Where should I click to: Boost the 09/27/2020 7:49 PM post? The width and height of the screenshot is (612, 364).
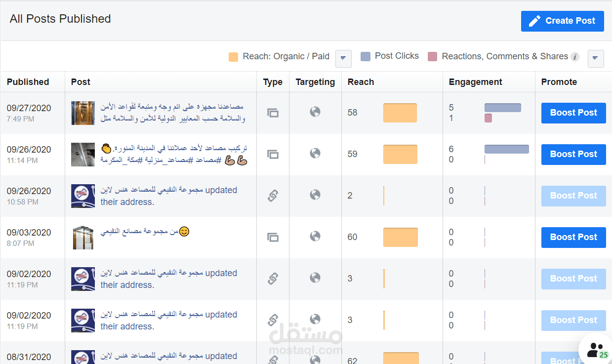click(x=573, y=113)
